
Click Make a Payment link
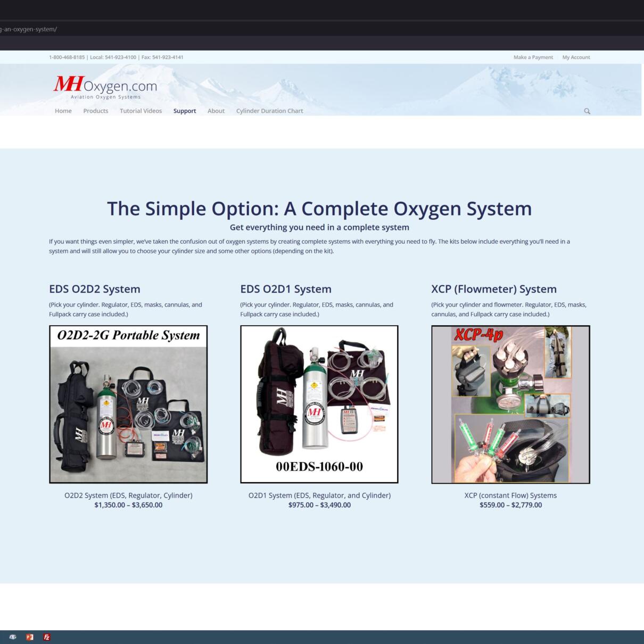(x=533, y=57)
